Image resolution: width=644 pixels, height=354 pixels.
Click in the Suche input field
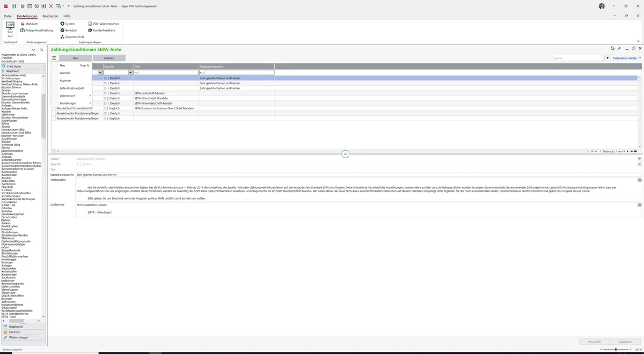(578, 58)
